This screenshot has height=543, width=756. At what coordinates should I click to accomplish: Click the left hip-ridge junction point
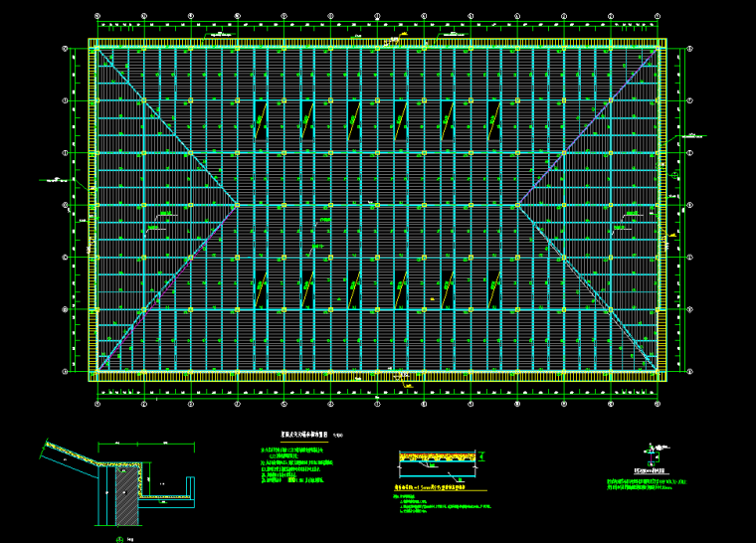pyautogui.click(x=237, y=206)
